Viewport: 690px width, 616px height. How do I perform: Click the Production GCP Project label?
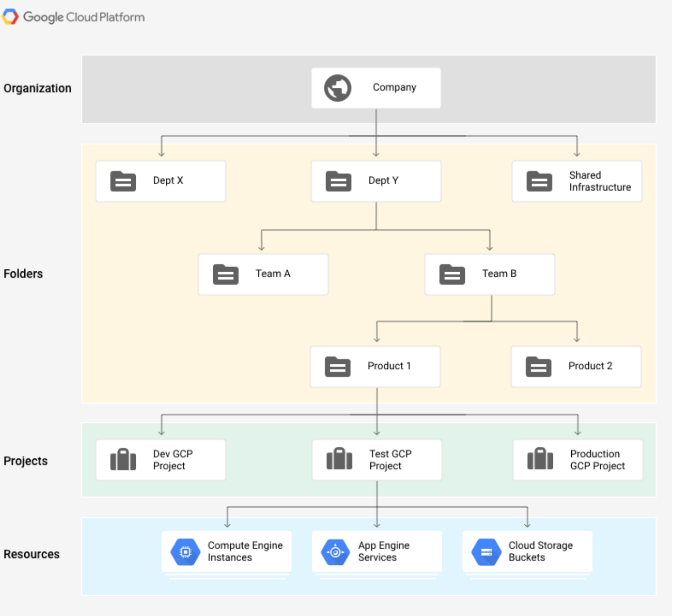tap(597, 460)
